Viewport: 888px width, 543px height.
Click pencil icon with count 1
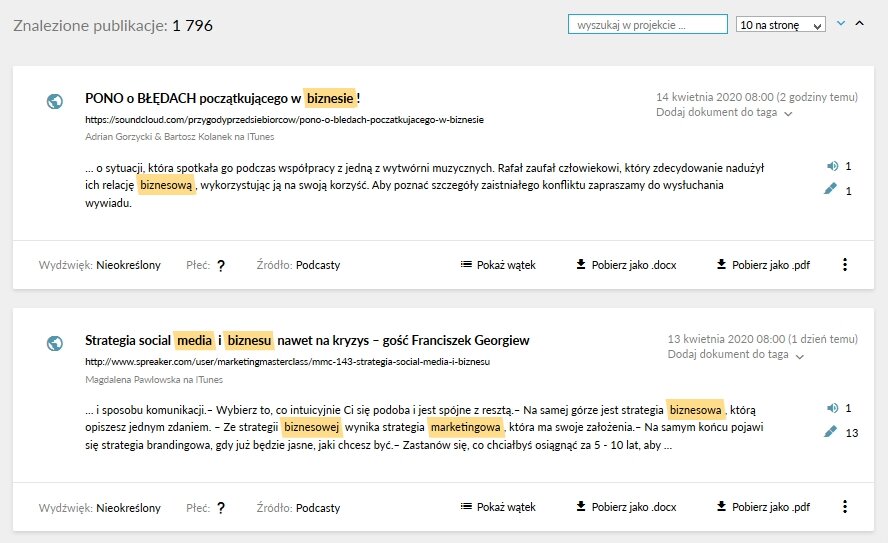(x=830, y=189)
